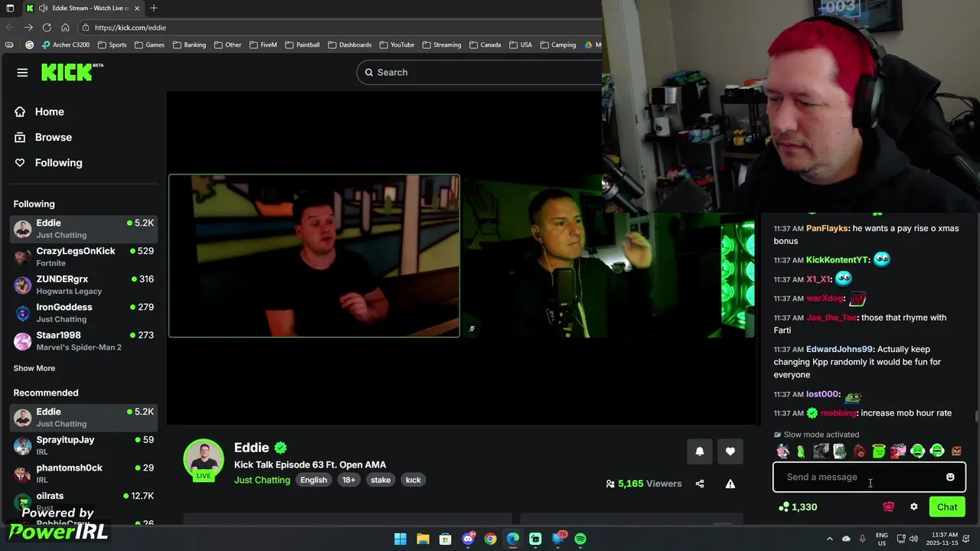Open Archer C3200 bookmark
The width and height of the screenshot is (980, 551).
click(x=66, y=45)
